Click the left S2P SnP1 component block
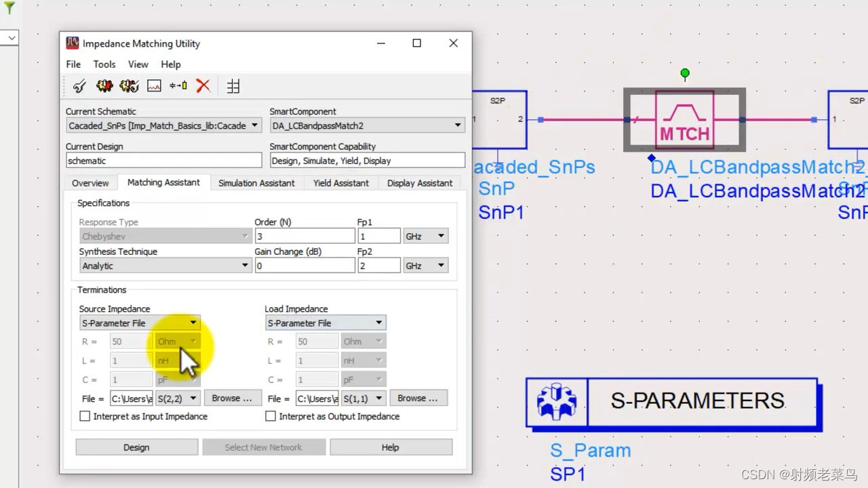868x488 pixels. click(499, 119)
